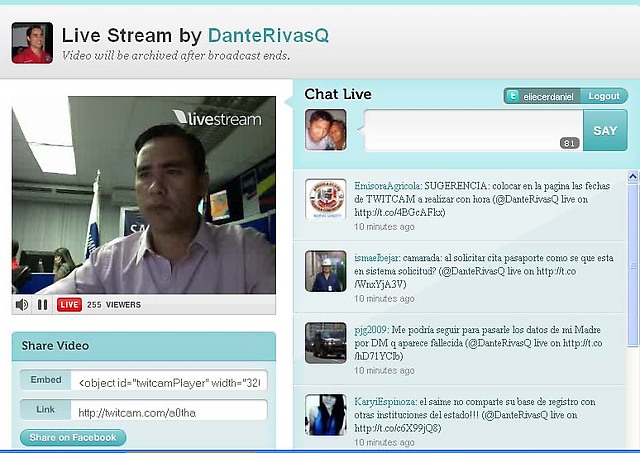640x453 pixels.
Task: Select the Embed code field
Action: (x=168, y=381)
